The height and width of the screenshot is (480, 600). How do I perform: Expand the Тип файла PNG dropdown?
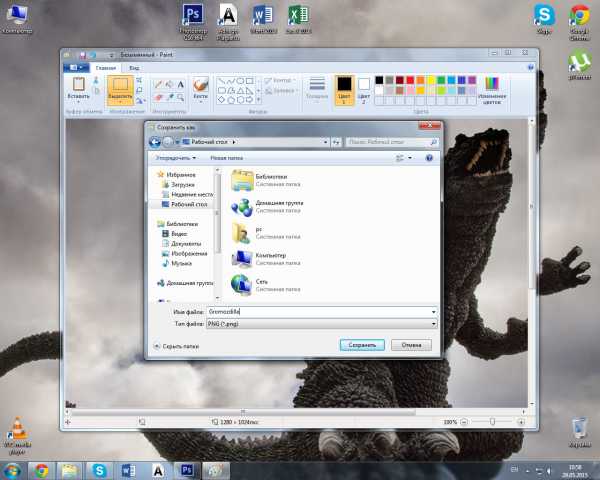pyautogui.click(x=433, y=324)
